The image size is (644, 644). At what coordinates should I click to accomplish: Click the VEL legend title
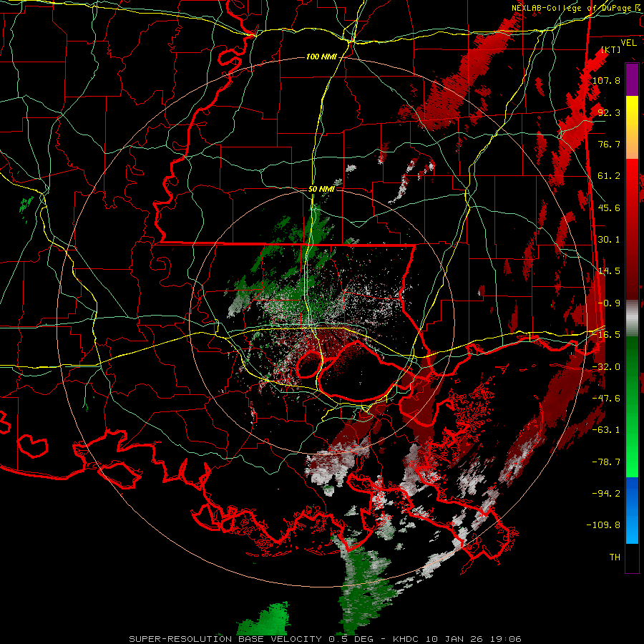point(629,43)
